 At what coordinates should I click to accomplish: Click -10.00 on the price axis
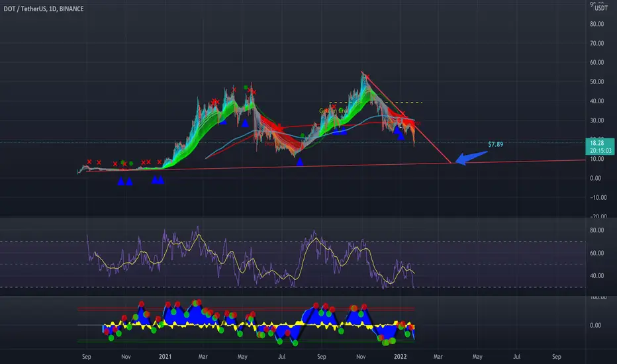[x=597, y=197]
